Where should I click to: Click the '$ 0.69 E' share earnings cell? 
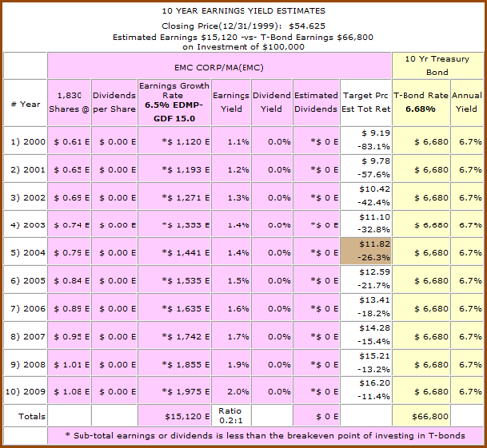[x=69, y=196]
